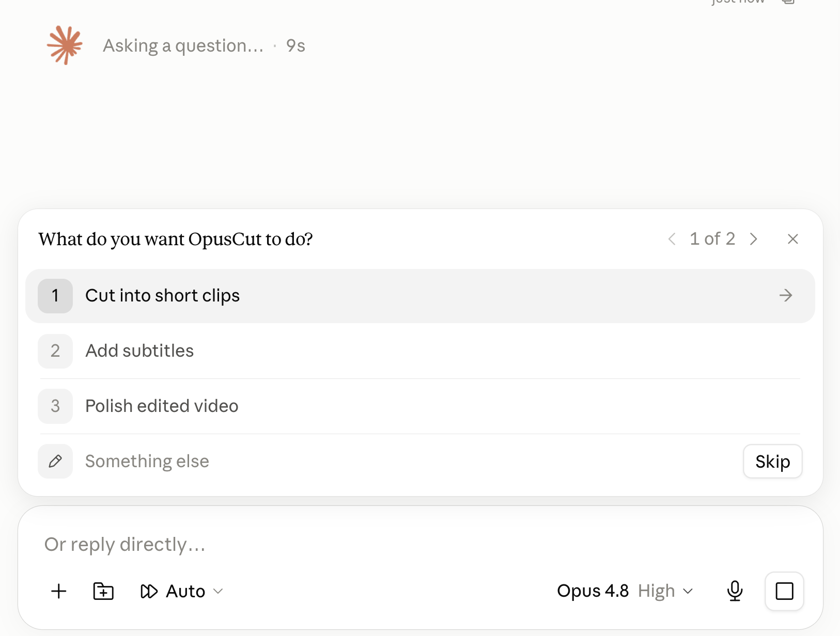Choose option 3 Polish edited video
Image resolution: width=840 pixels, height=636 pixels.
point(420,406)
